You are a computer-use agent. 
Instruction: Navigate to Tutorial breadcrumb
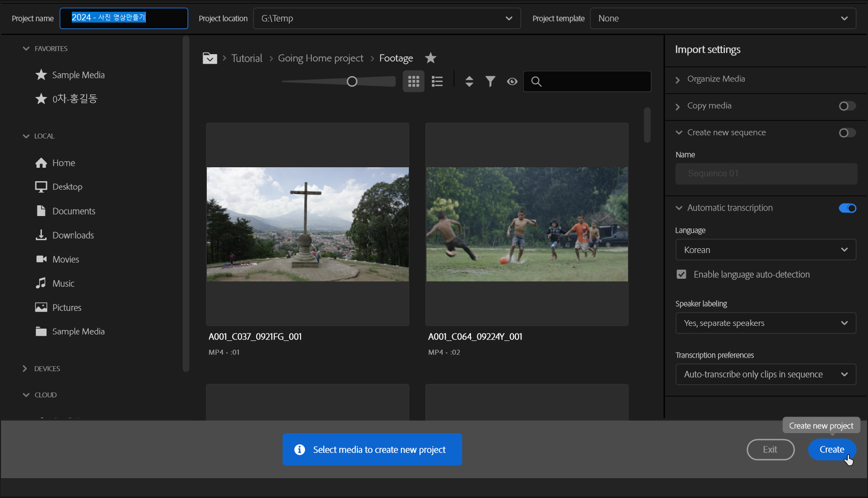pyautogui.click(x=246, y=58)
